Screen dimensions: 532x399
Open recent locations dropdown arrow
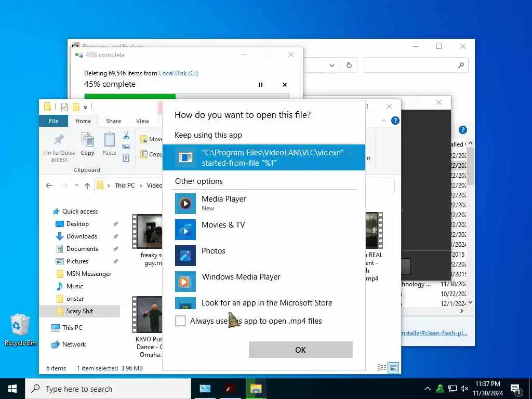pos(77,185)
